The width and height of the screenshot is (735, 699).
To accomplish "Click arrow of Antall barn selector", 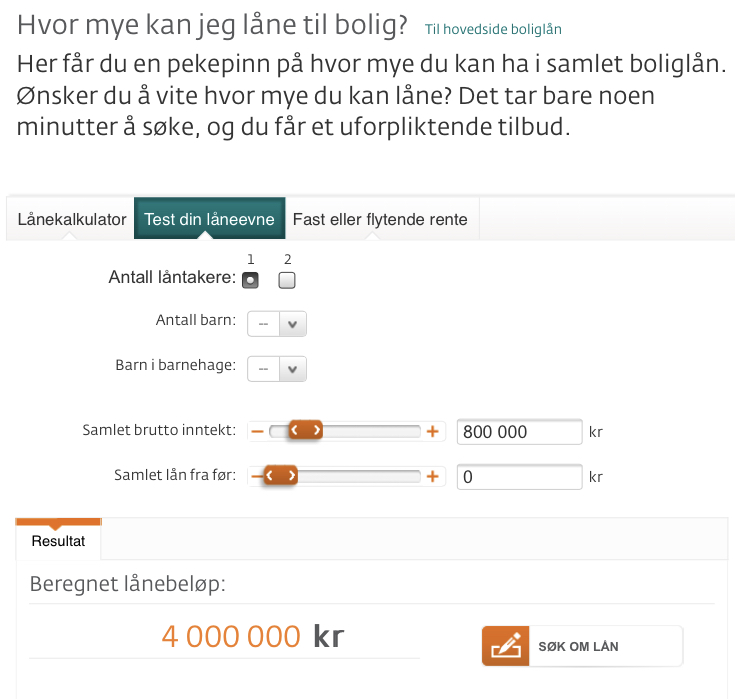I will point(292,324).
